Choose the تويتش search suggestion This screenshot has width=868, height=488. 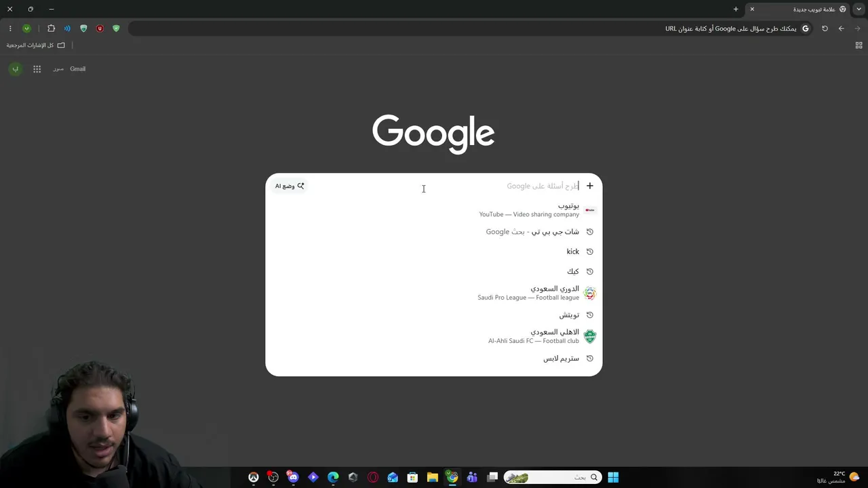click(x=434, y=315)
